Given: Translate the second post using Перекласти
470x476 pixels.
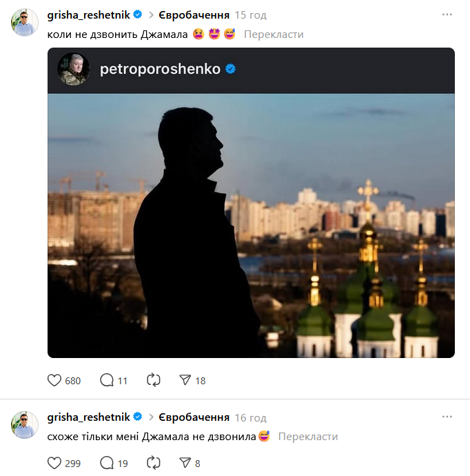Looking at the screenshot, I should 308,437.
